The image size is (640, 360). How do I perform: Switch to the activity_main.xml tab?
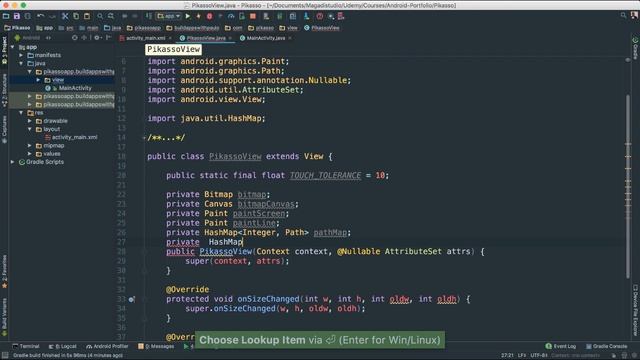[146, 38]
